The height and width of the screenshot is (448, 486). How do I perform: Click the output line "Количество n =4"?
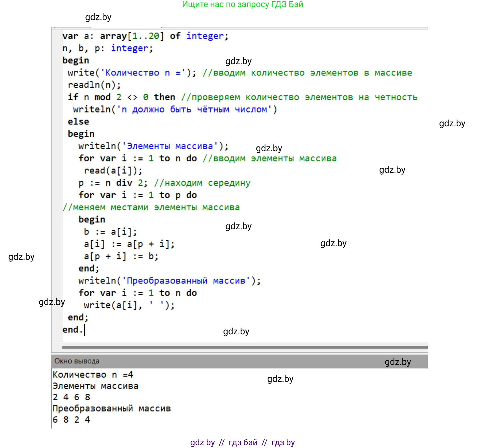[x=93, y=375]
